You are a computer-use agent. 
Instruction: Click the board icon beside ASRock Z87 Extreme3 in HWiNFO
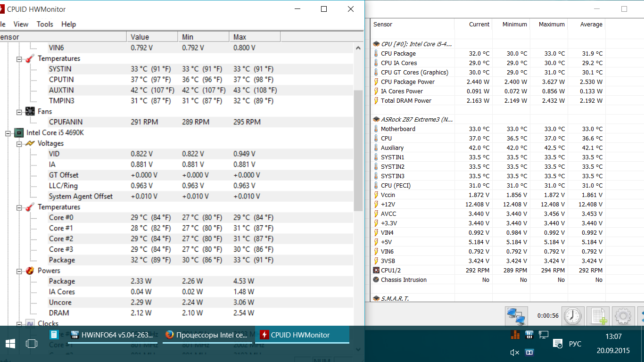376,119
